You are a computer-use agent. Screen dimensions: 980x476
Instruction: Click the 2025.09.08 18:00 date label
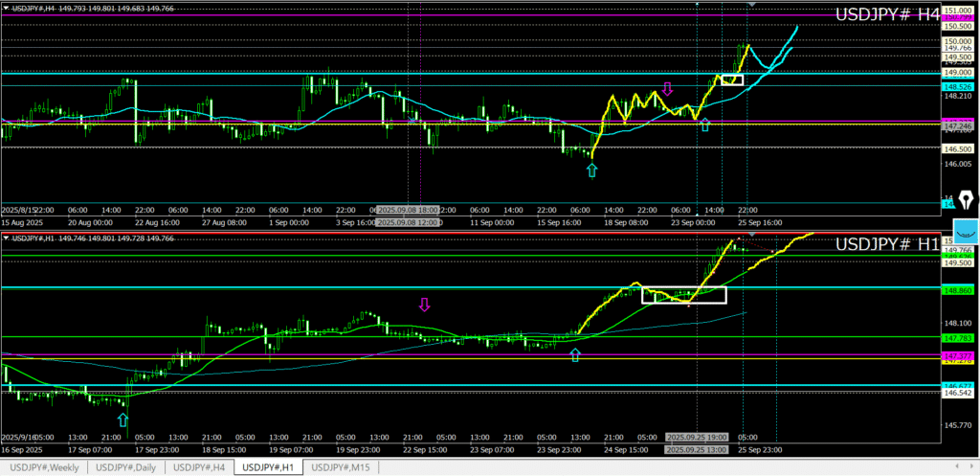(x=408, y=210)
